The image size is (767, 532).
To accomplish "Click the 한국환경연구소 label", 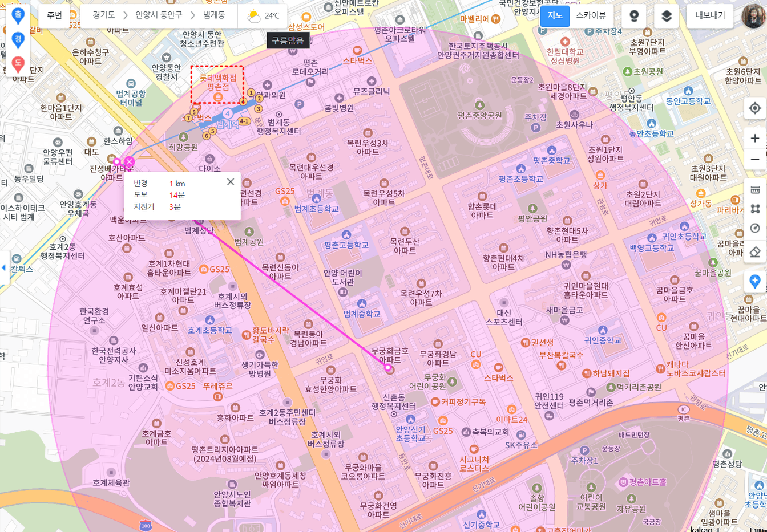I will (94, 316).
